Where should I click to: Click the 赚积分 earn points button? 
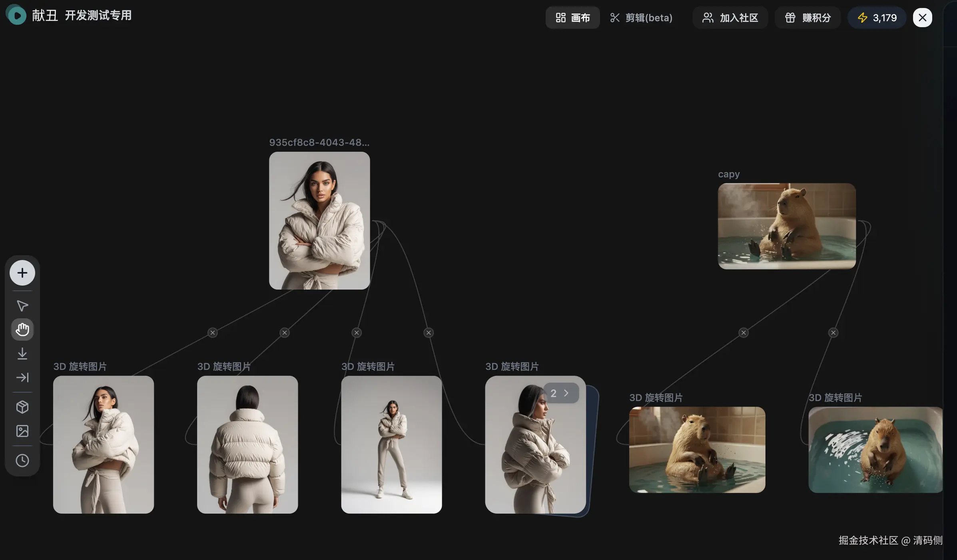(808, 18)
